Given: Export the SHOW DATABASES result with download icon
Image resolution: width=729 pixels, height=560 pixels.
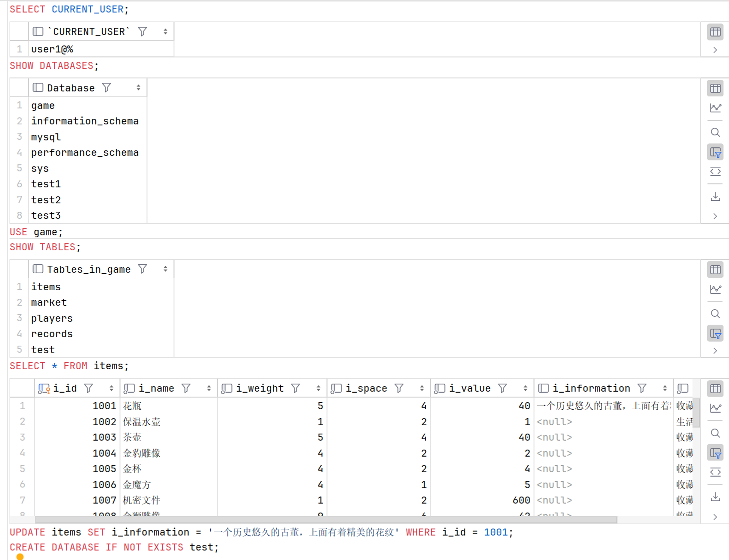Looking at the screenshot, I should (x=715, y=196).
